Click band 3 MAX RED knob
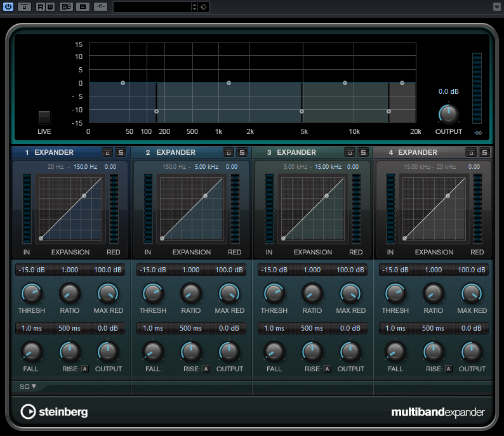The image size is (504, 436). click(350, 293)
